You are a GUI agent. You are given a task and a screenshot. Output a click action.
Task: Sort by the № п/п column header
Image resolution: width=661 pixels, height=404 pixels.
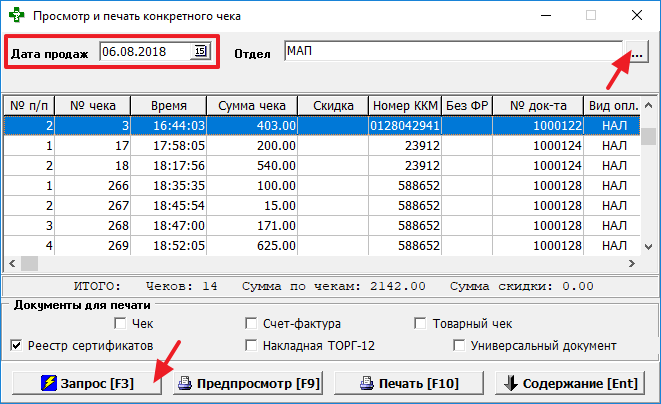tap(29, 105)
